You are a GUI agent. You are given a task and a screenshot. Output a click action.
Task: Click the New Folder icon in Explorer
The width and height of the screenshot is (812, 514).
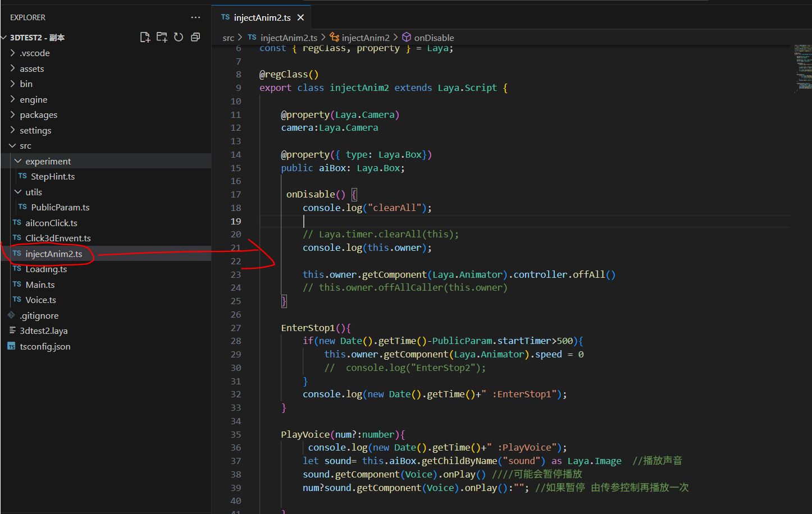click(162, 38)
